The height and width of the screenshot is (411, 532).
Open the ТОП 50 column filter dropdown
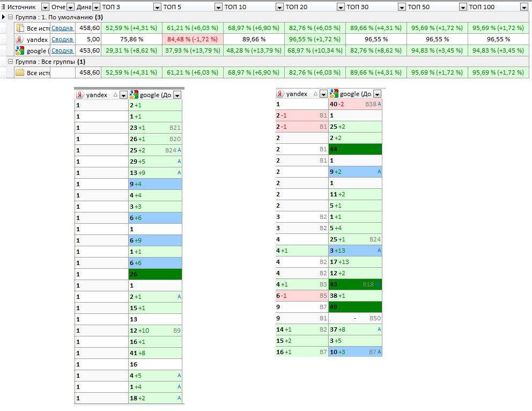[463, 7]
